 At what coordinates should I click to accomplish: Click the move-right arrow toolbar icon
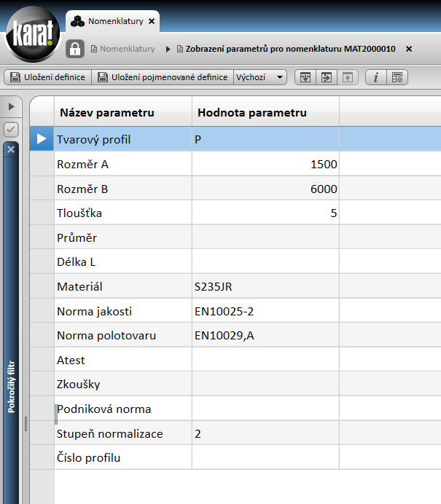click(326, 77)
